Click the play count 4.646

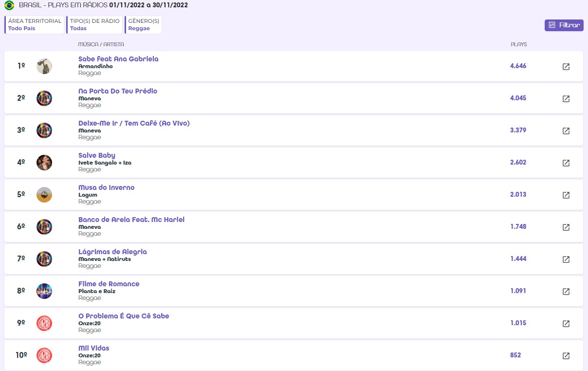pos(518,66)
